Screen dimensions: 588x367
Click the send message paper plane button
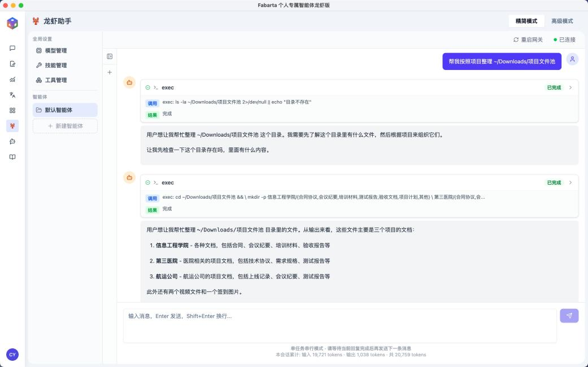click(569, 316)
